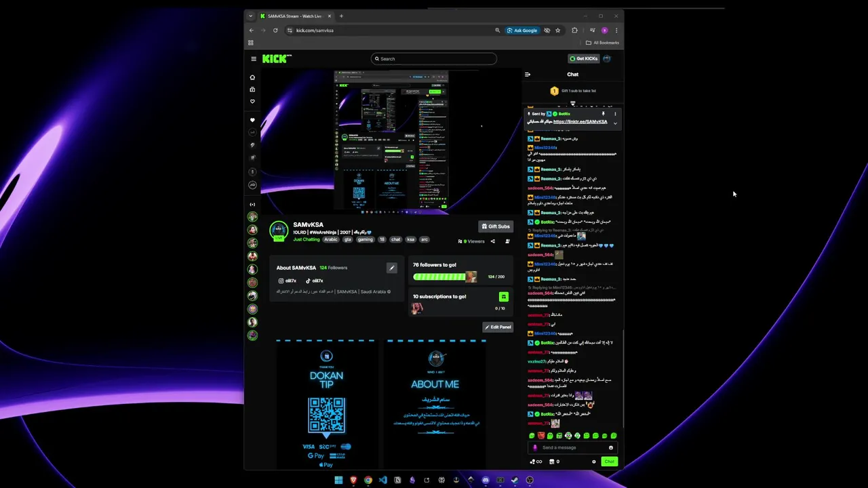Image resolution: width=868 pixels, height=488 pixels.
Task: Select the gaming tag
Action: [x=366, y=239]
